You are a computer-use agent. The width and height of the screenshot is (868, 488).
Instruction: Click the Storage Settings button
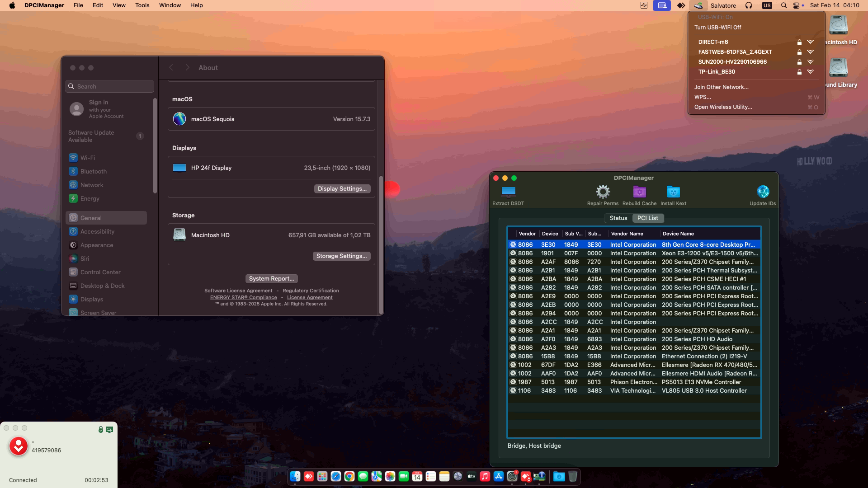click(341, 256)
